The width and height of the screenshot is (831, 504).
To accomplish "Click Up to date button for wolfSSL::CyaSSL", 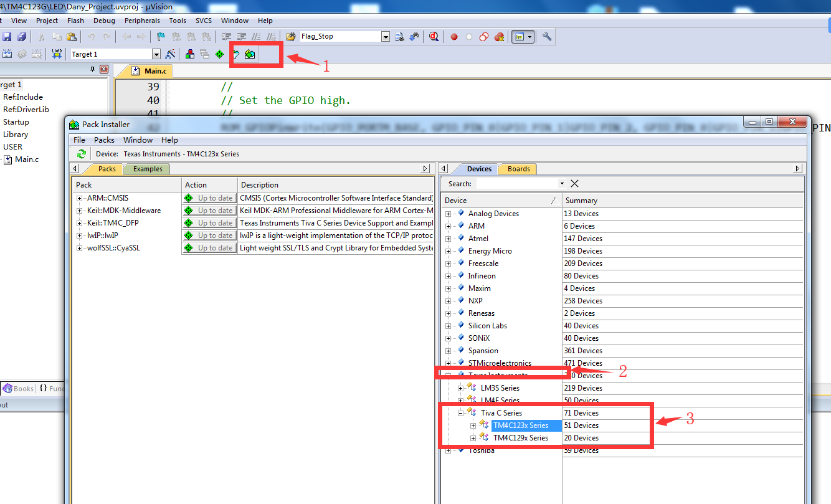I will pos(209,248).
